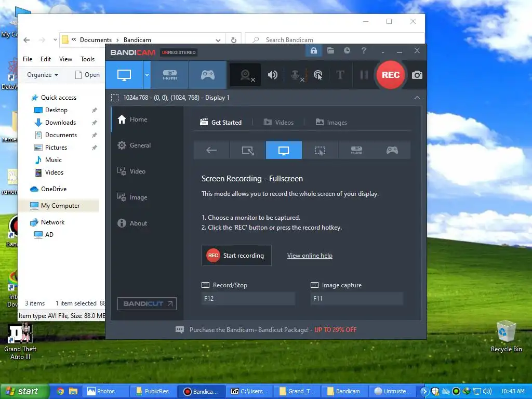This screenshot has width=532, height=399.
Task: Click the Search Bandicam field
Action: (x=335, y=39)
